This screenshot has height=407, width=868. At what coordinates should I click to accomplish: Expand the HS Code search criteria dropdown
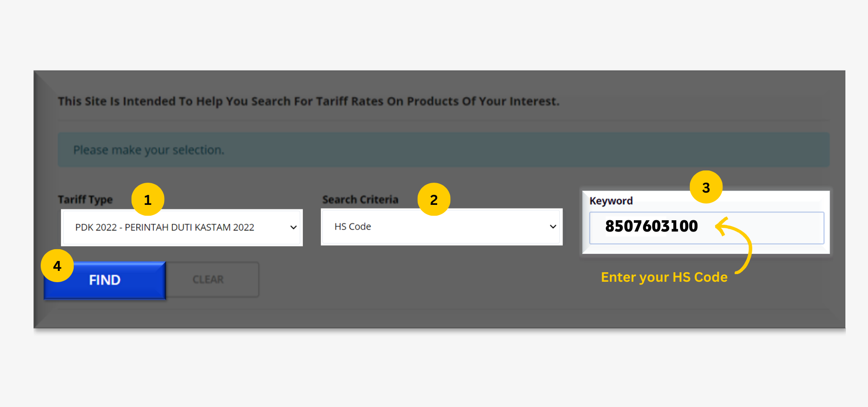441,227
